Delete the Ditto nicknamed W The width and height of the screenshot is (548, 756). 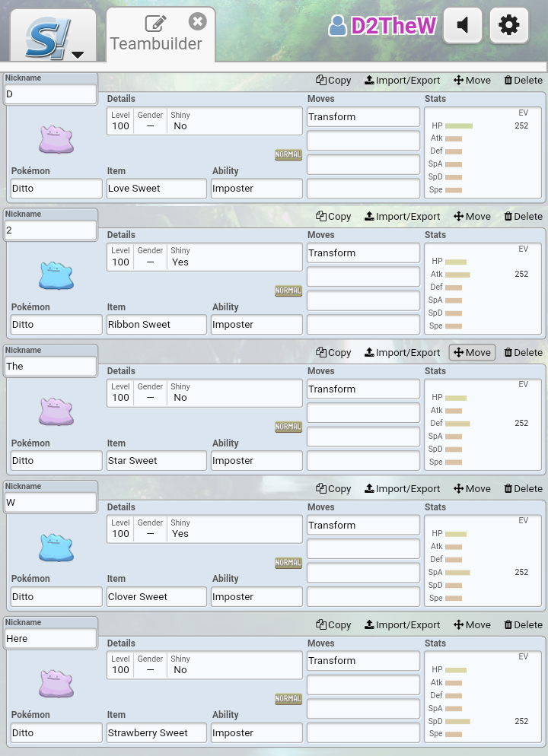point(523,488)
